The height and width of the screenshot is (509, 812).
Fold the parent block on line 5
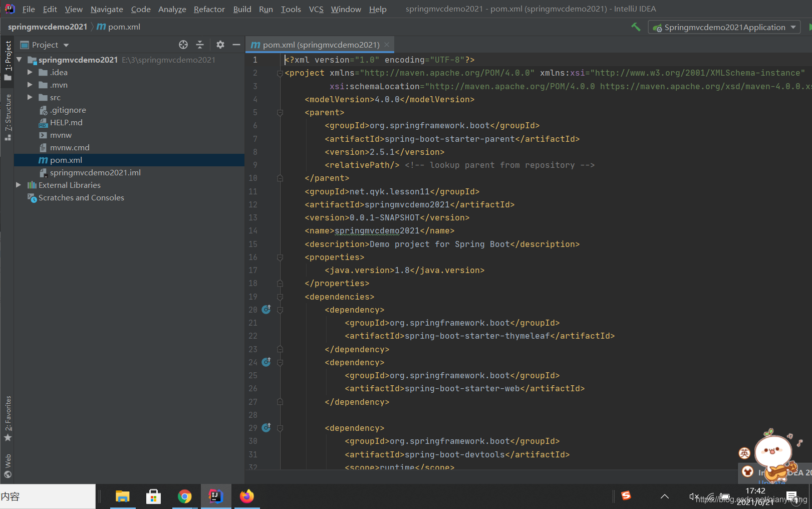point(280,113)
